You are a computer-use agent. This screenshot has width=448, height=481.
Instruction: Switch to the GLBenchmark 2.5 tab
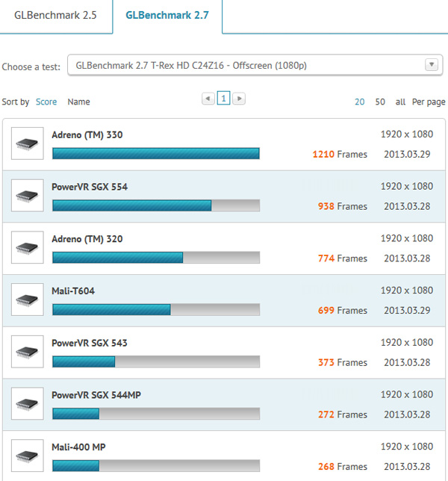pyautogui.click(x=55, y=16)
